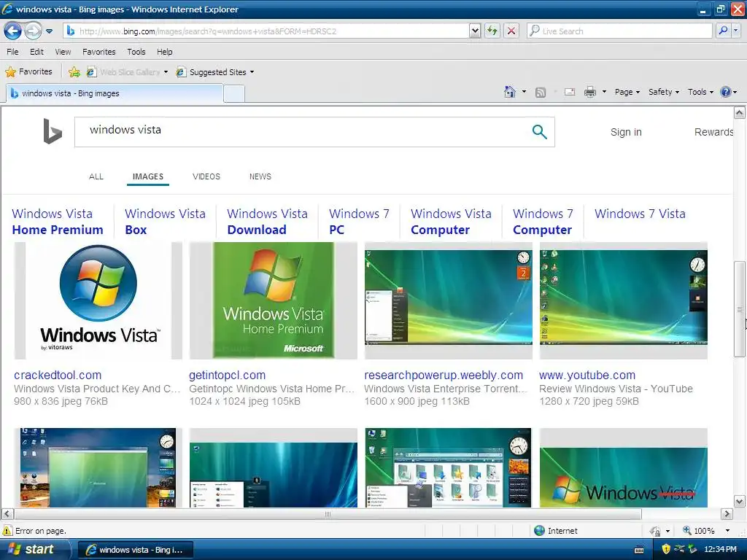Click the Bing logo
Screen dimensions: 747x560
pyautogui.click(x=53, y=131)
